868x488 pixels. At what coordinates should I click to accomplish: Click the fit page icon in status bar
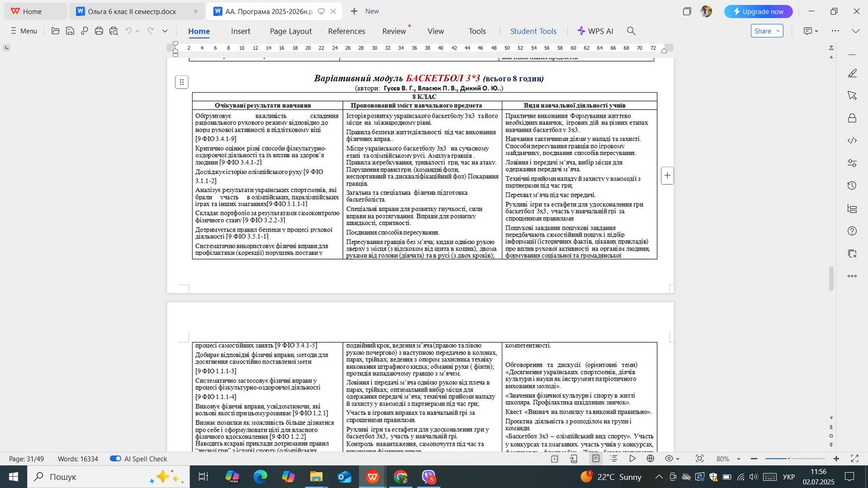click(x=700, y=459)
